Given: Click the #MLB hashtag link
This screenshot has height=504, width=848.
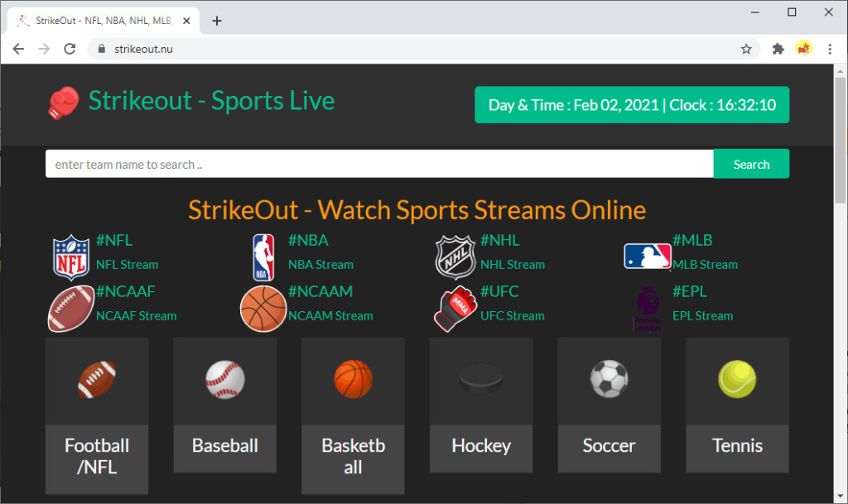Looking at the screenshot, I should tap(693, 240).
